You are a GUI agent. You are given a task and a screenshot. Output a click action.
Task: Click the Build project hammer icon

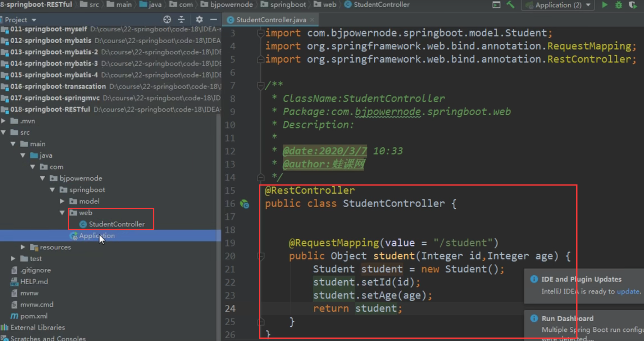pyautogui.click(x=511, y=5)
